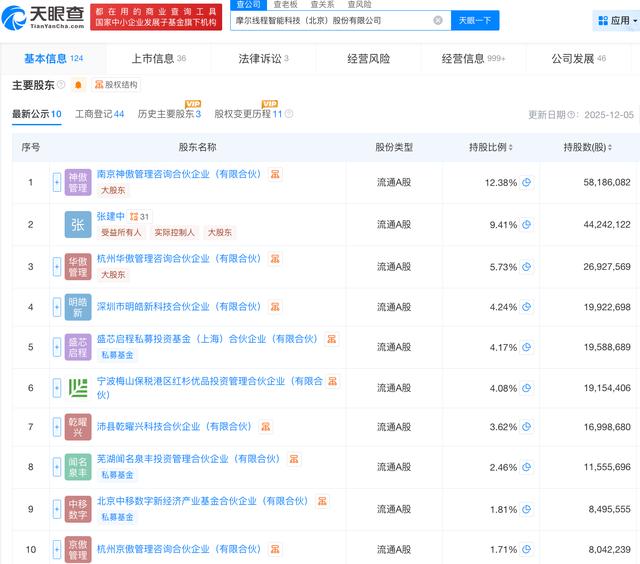Expand row 7 for 沛县乾曜兴科技

(57, 427)
